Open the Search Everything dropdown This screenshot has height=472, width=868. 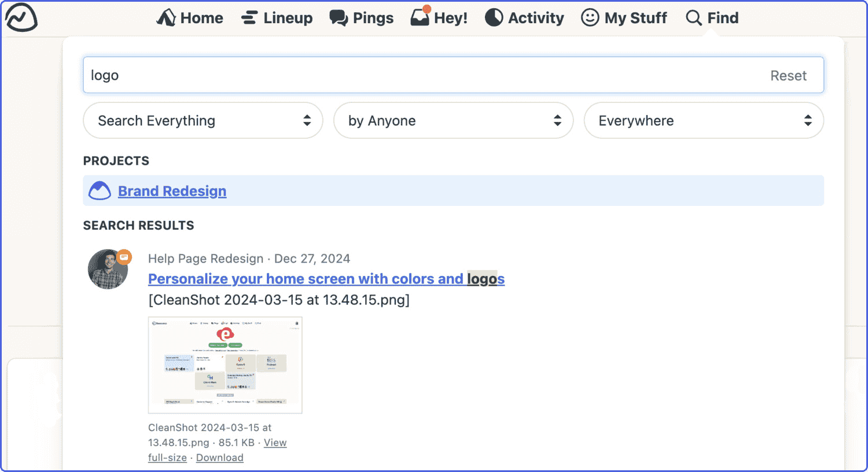click(203, 120)
